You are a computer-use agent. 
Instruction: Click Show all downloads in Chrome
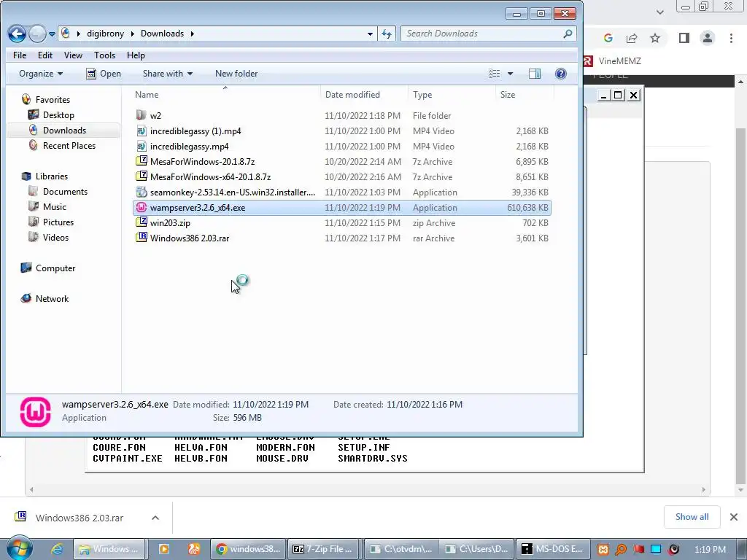(x=692, y=517)
